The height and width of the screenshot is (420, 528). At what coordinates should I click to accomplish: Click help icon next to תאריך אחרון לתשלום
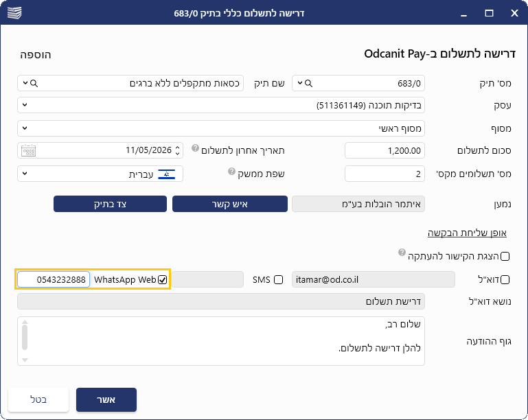coord(195,148)
